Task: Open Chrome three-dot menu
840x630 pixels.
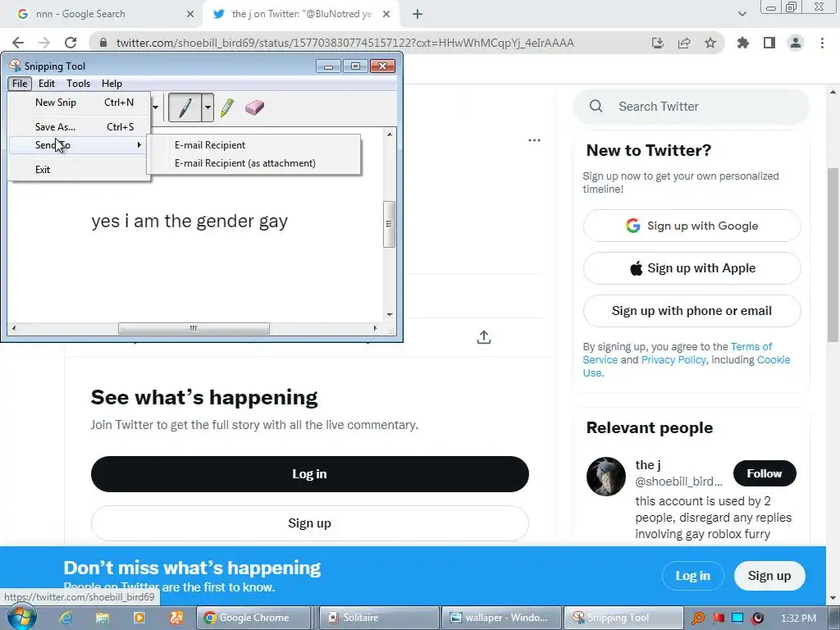Action: pyautogui.click(x=822, y=43)
